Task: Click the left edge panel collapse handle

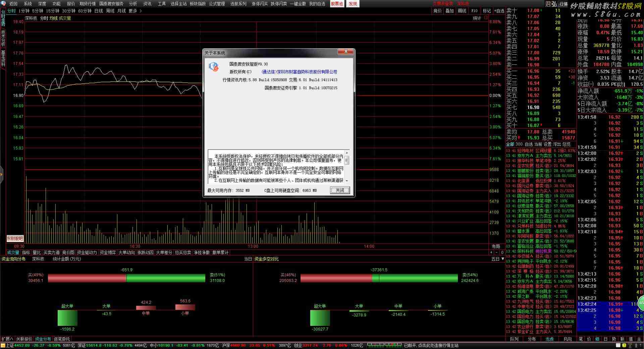Action: [1, 175]
